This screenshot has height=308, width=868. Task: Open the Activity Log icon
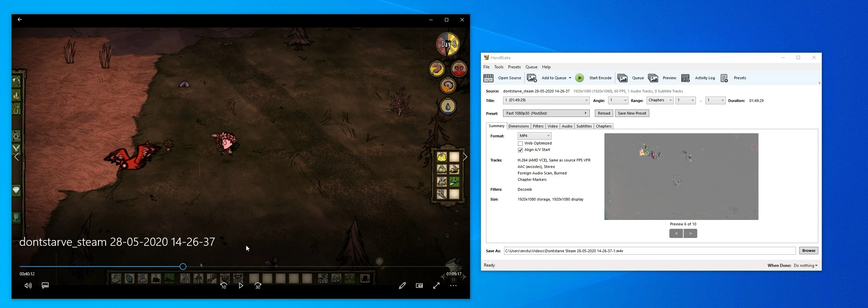pos(685,78)
